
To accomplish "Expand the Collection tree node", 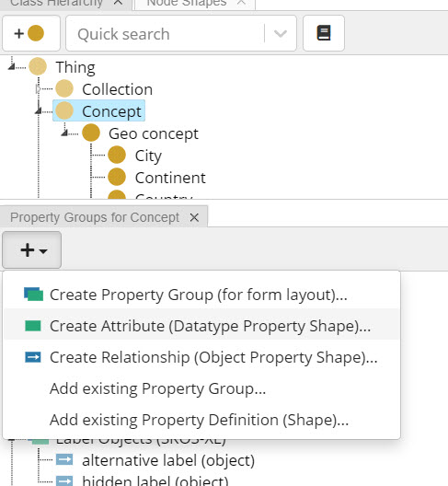I will [x=38, y=89].
